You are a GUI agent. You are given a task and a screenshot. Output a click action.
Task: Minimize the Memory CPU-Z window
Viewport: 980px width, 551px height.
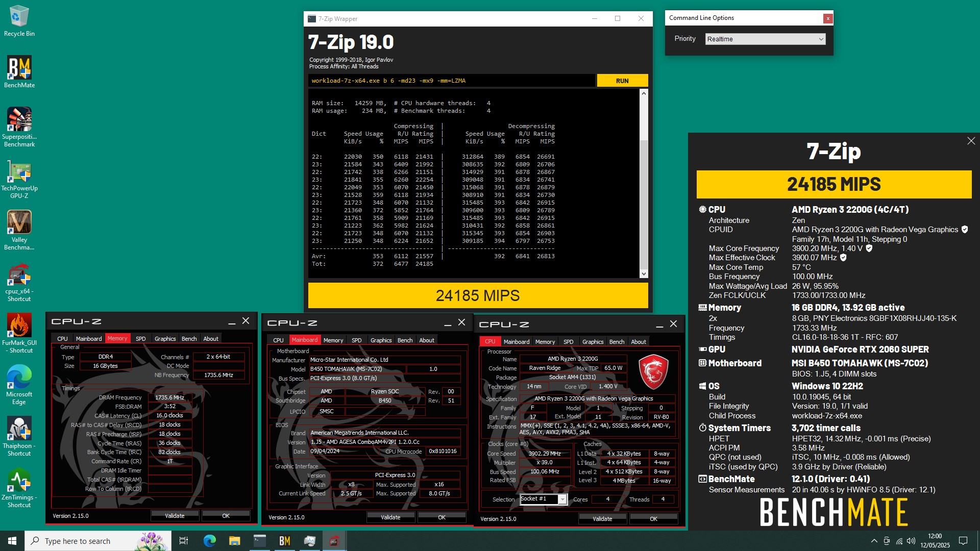(x=232, y=321)
